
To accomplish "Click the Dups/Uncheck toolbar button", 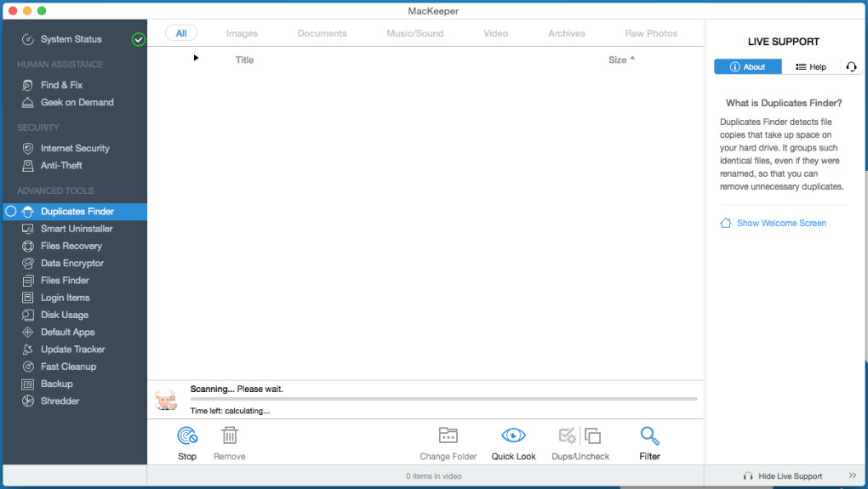I will pyautogui.click(x=580, y=443).
